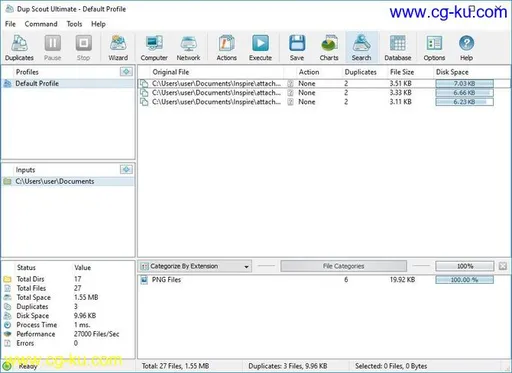Click the add button in Profiles header
The width and height of the screenshot is (512, 373).
(x=126, y=72)
